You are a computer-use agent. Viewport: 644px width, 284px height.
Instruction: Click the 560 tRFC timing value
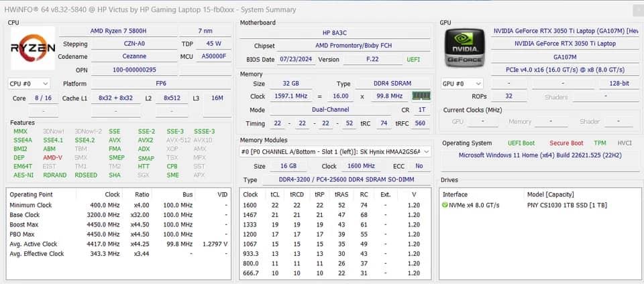click(420, 123)
